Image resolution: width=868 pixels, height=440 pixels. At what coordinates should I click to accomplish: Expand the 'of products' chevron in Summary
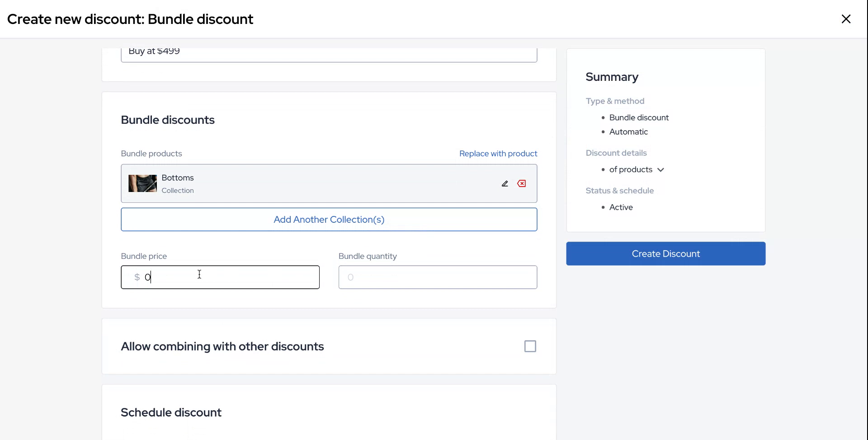tap(661, 170)
